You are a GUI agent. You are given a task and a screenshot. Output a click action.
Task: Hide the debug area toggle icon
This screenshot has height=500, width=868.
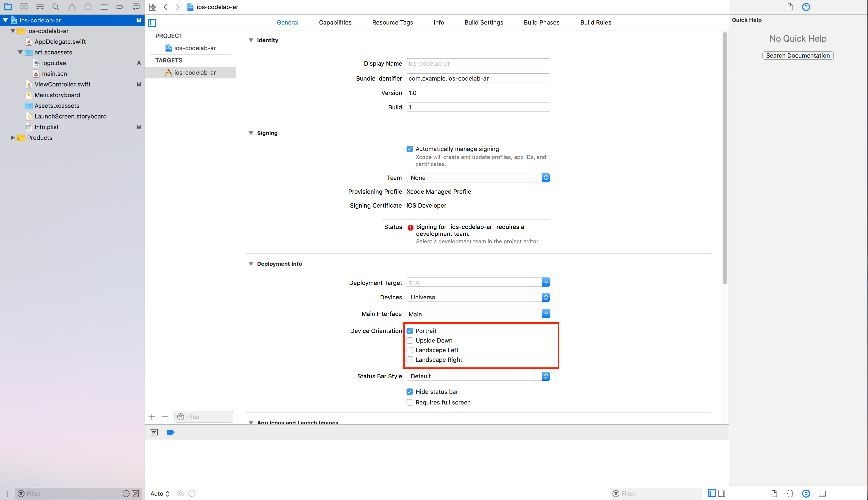tap(154, 432)
